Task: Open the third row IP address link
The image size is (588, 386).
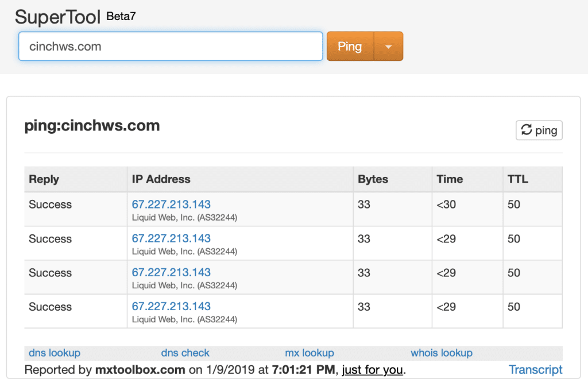Action: tap(171, 272)
